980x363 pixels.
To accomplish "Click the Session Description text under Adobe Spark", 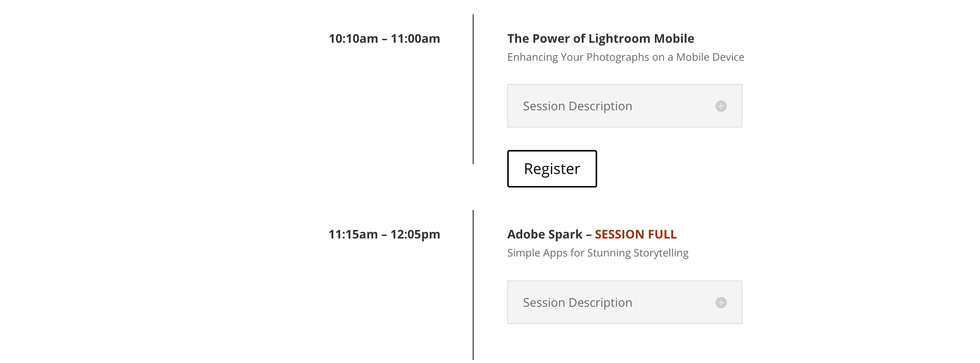I will pos(578,302).
